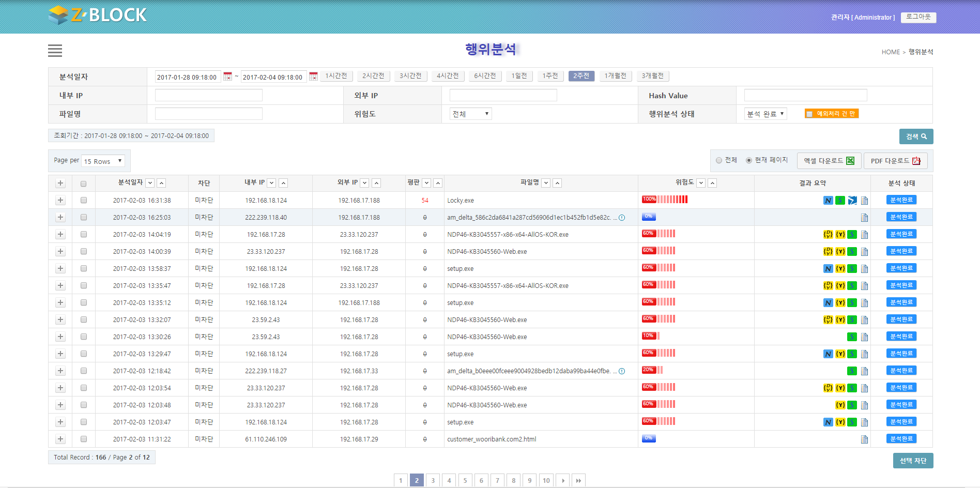Click 엑셀 다운로드 button
Image resolution: width=980 pixels, height=488 pixels.
(829, 161)
